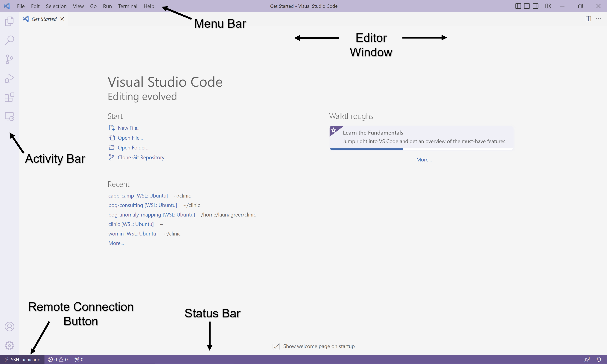Open the Run menu
The height and width of the screenshot is (364, 607).
[107, 6]
